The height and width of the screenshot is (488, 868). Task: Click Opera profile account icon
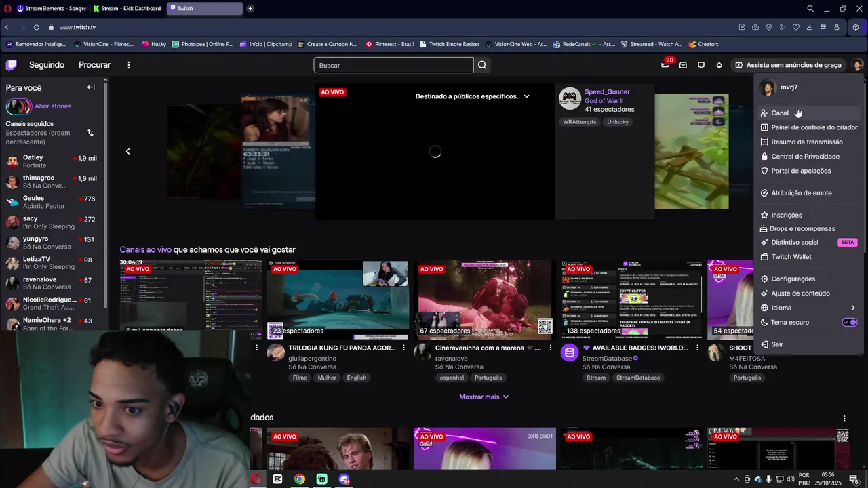coord(837,27)
